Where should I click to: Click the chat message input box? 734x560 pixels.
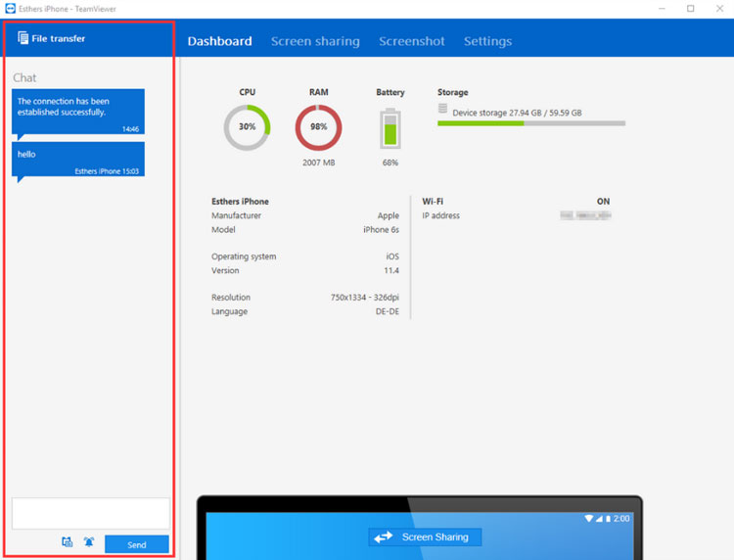tap(90, 513)
